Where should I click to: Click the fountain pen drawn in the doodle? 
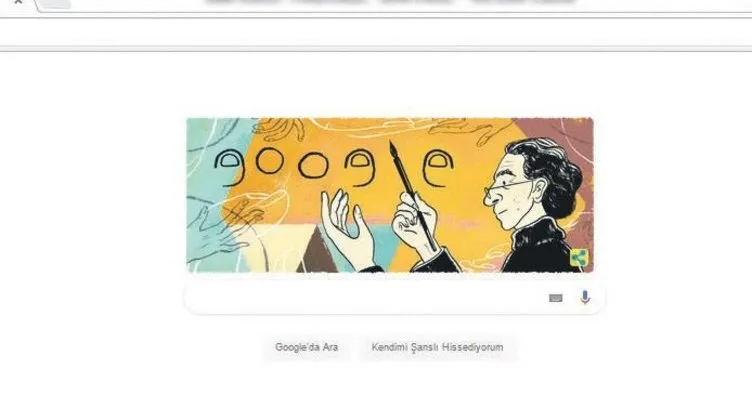coord(412,195)
